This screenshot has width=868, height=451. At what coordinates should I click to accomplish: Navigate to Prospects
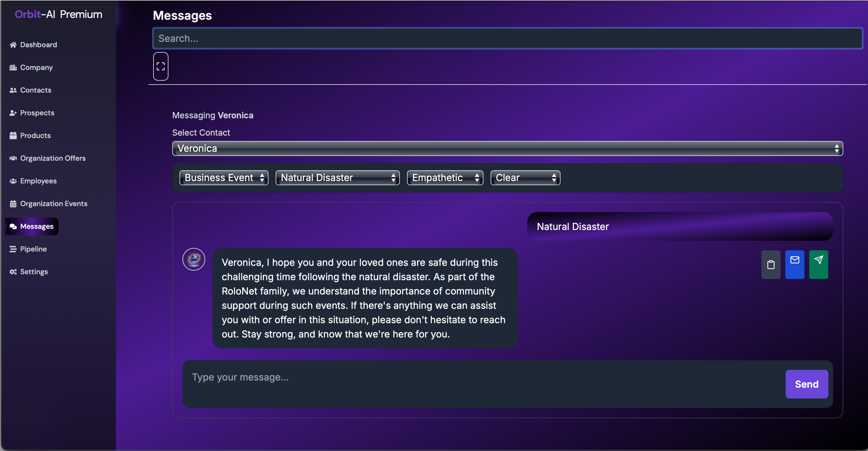coord(32,113)
